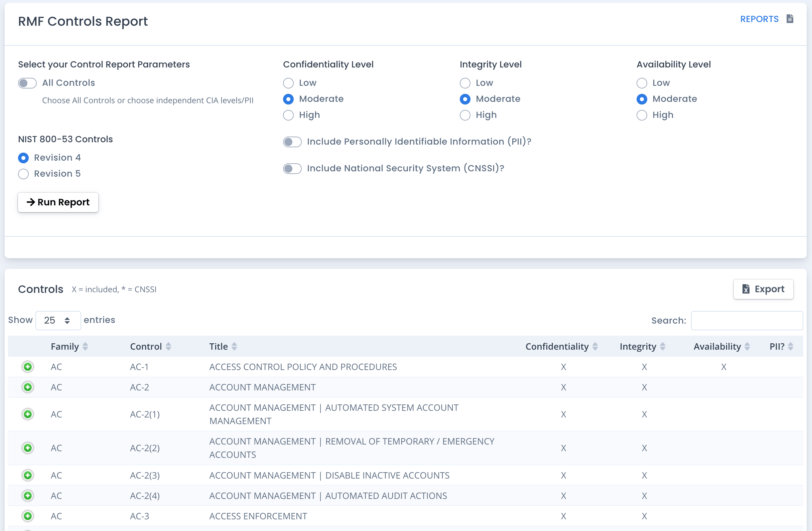
Task: Click the AC-2(2) control cell
Action: [x=145, y=448]
